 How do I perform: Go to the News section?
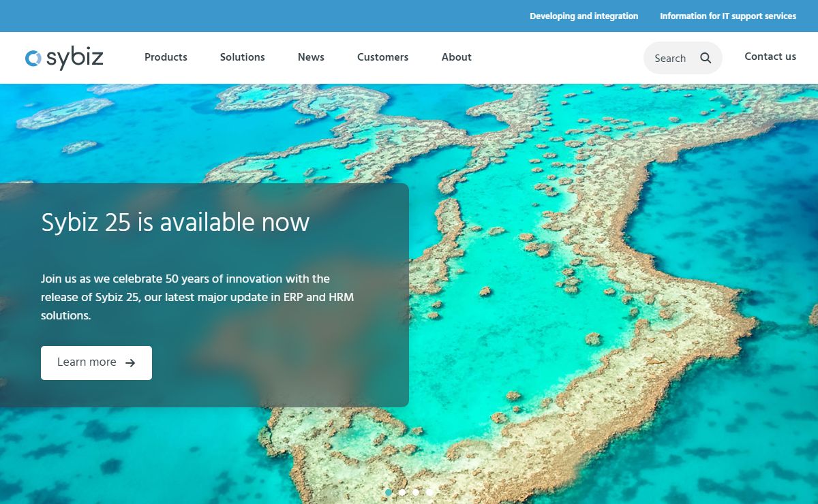311,57
